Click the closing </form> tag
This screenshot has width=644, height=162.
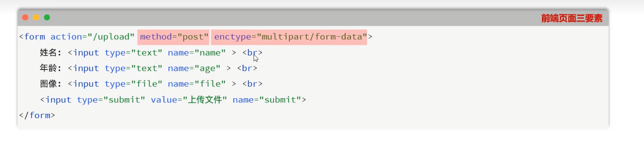[x=37, y=115]
